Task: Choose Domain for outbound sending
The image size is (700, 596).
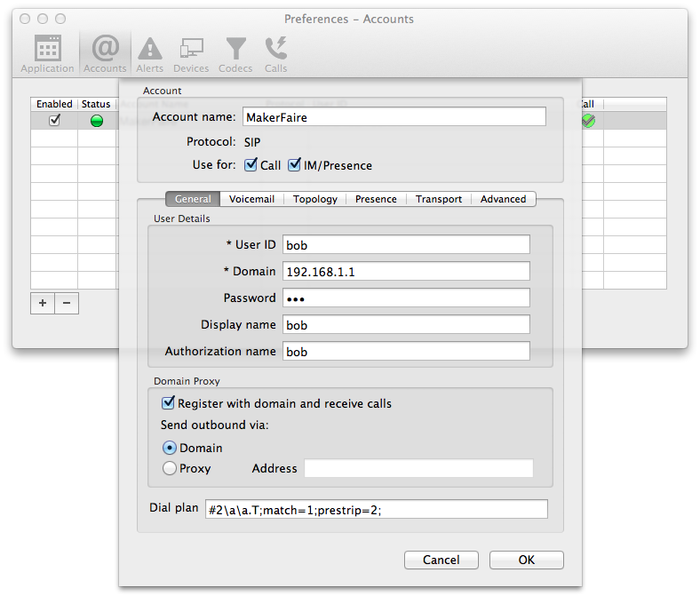Action: pos(170,449)
